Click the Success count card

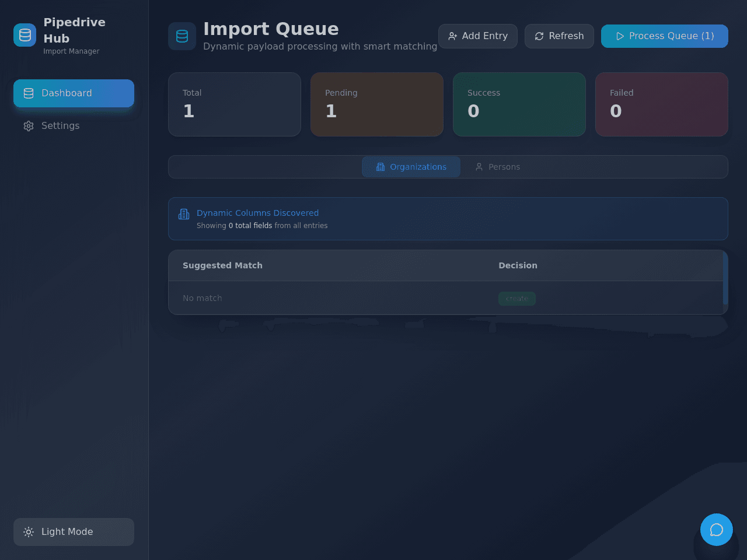pyautogui.click(x=519, y=104)
